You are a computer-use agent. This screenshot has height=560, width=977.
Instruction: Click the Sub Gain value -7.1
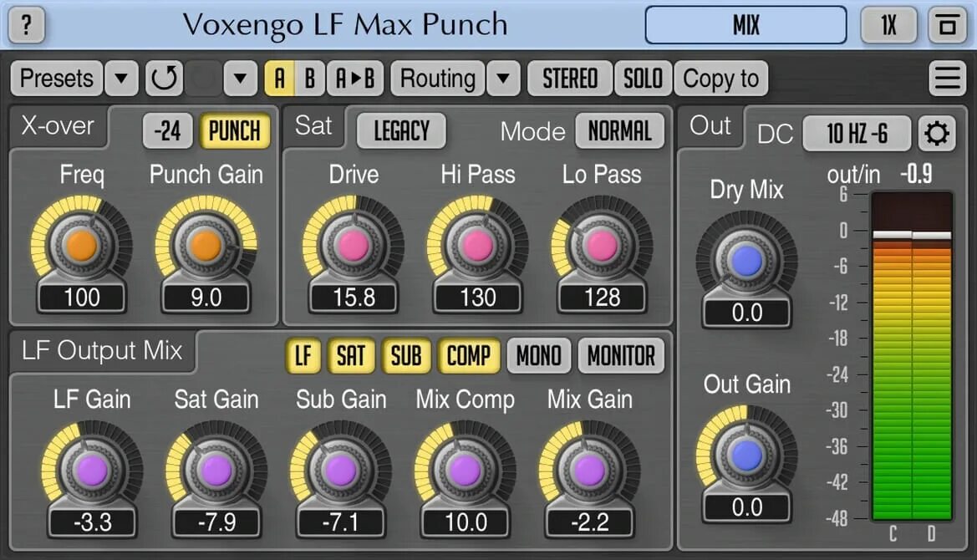click(341, 522)
